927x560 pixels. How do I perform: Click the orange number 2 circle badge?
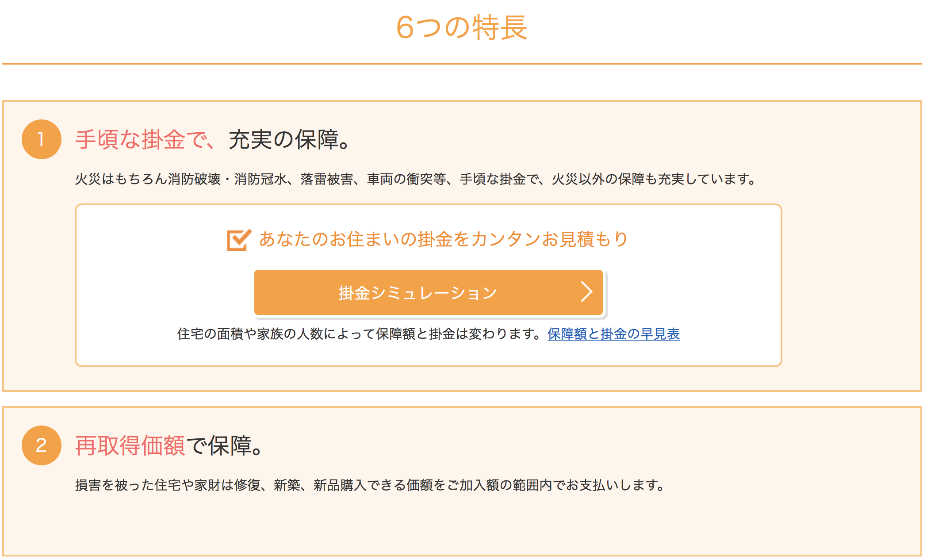tap(41, 445)
